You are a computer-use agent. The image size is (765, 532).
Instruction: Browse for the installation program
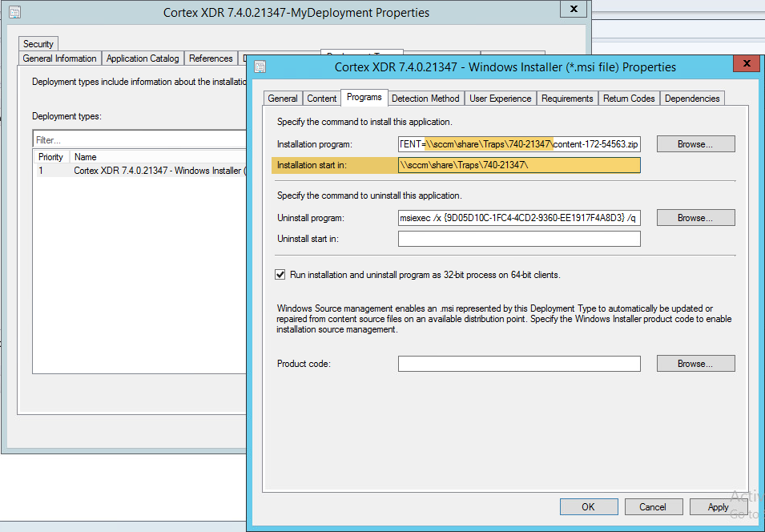pos(695,144)
